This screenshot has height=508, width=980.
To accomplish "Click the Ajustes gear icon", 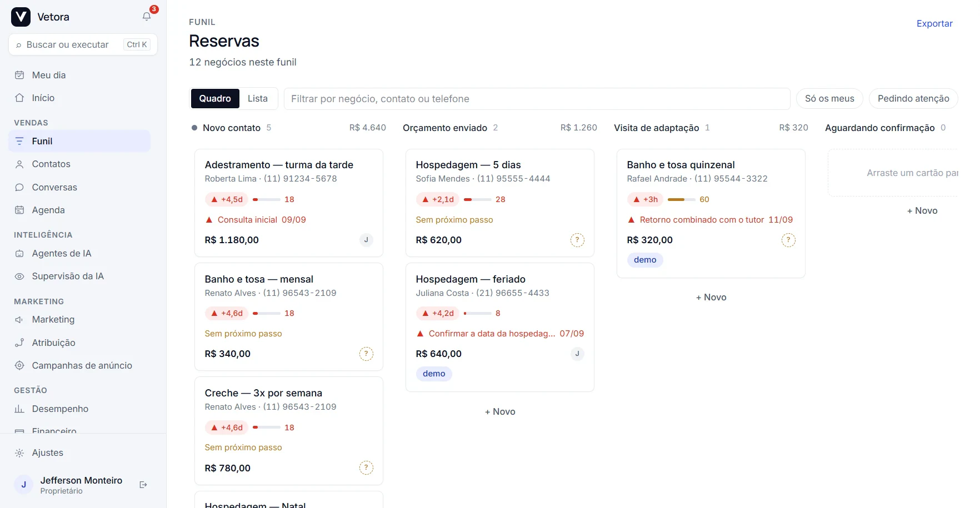I will coord(19,452).
